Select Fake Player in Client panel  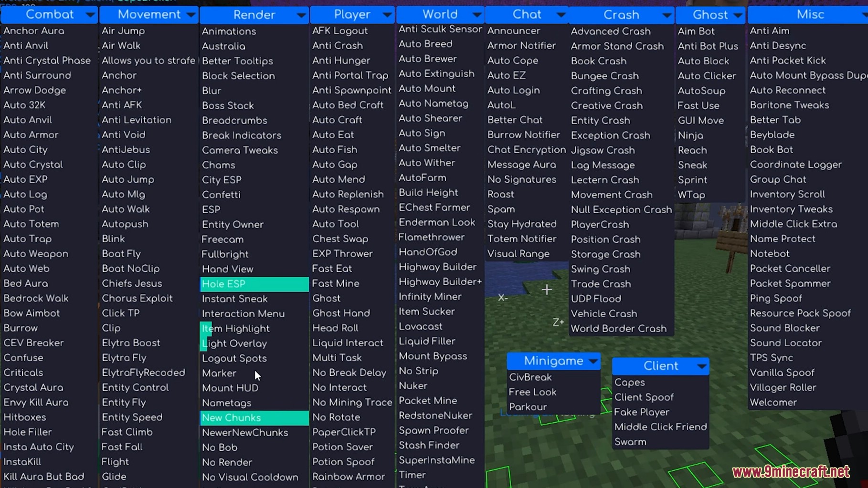tap(661, 412)
